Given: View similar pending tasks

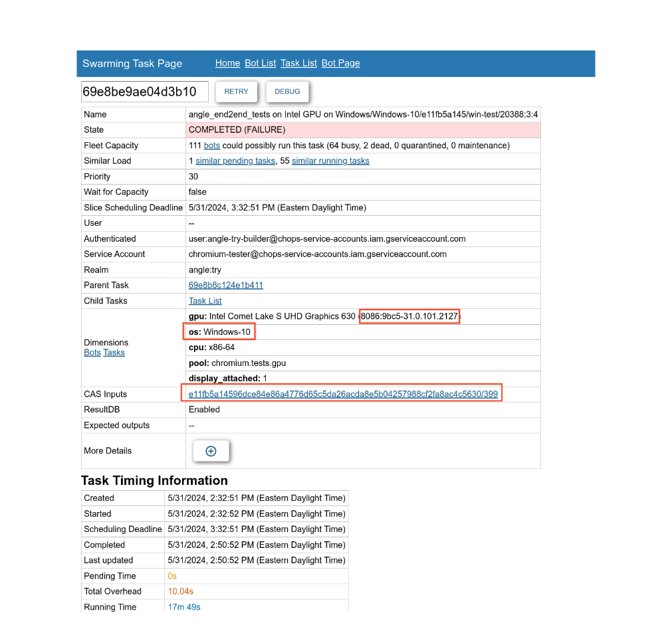Looking at the screenshot, I should 235,161.
